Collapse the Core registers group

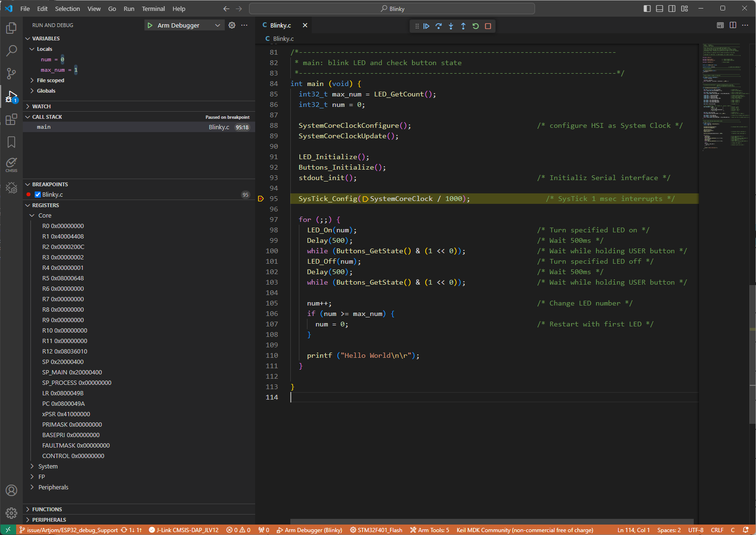(x=32, y=216)
